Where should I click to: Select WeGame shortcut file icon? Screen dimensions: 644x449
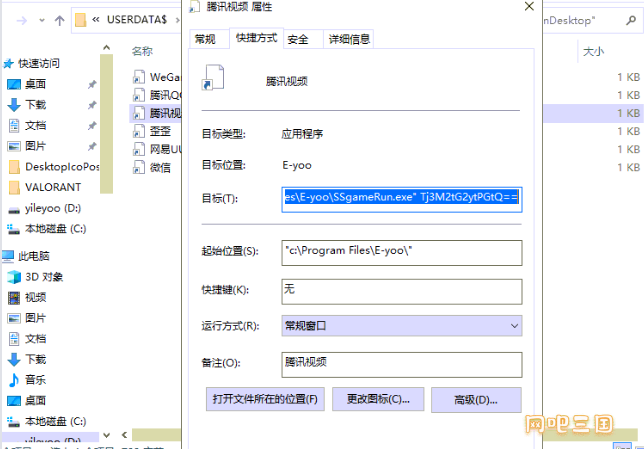click(x=141, y=76)
